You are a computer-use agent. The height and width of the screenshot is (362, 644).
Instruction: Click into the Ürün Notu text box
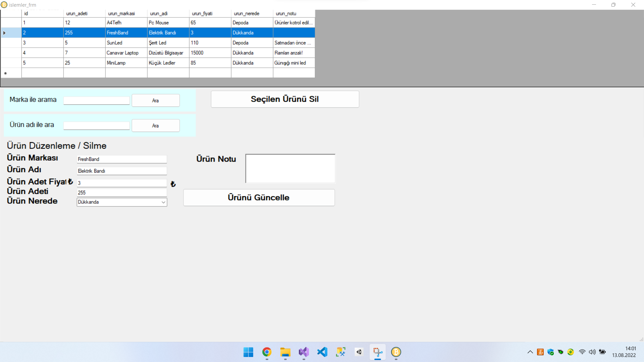290,169
